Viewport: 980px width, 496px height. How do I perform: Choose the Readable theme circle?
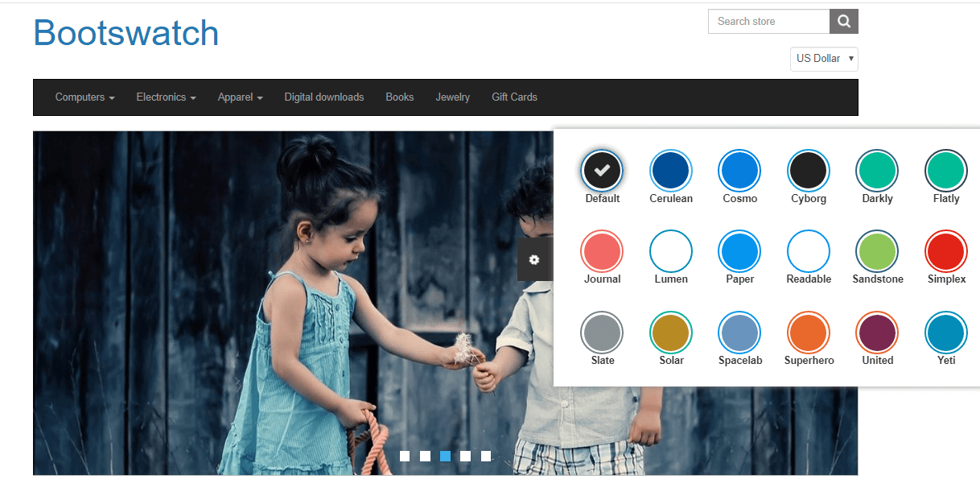pyautogui.click(x=809, y=251)
